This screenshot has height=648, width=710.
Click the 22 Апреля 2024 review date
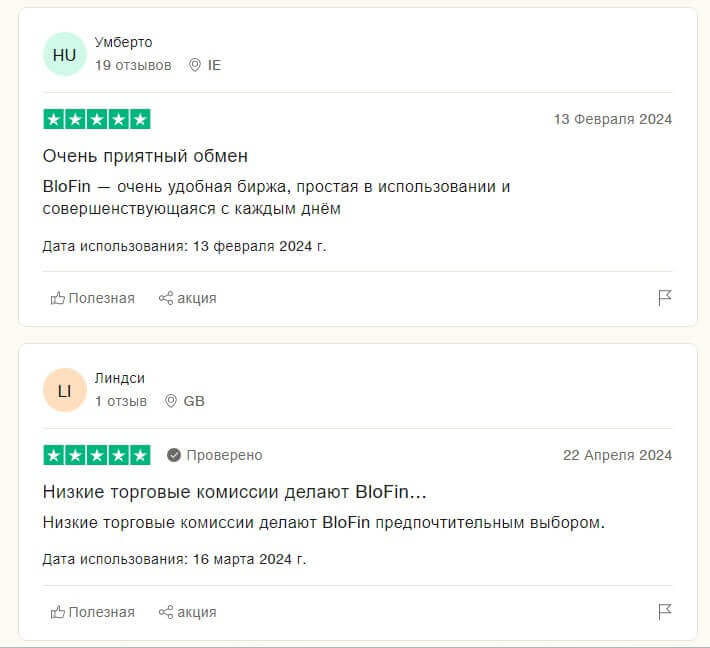[618, 455]
